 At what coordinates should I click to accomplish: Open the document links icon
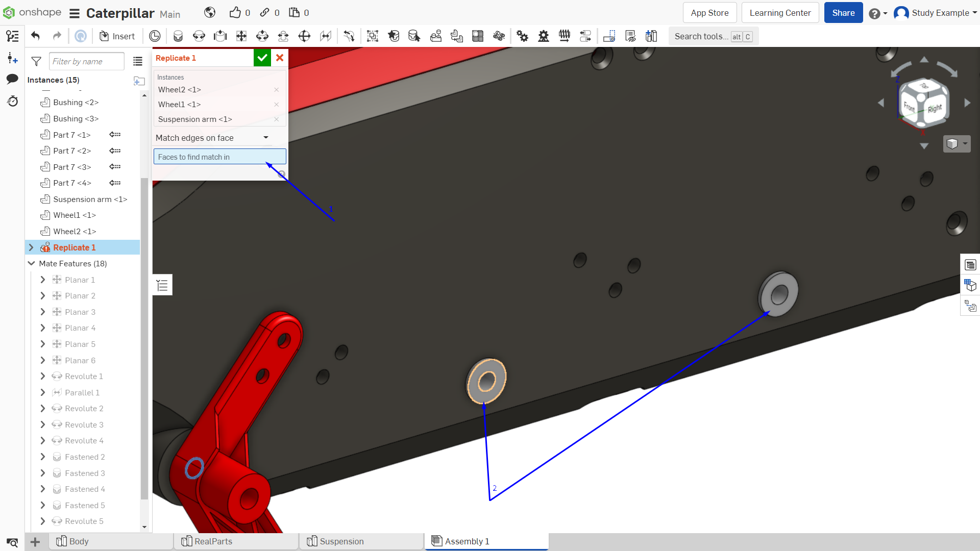click(264, 13)
